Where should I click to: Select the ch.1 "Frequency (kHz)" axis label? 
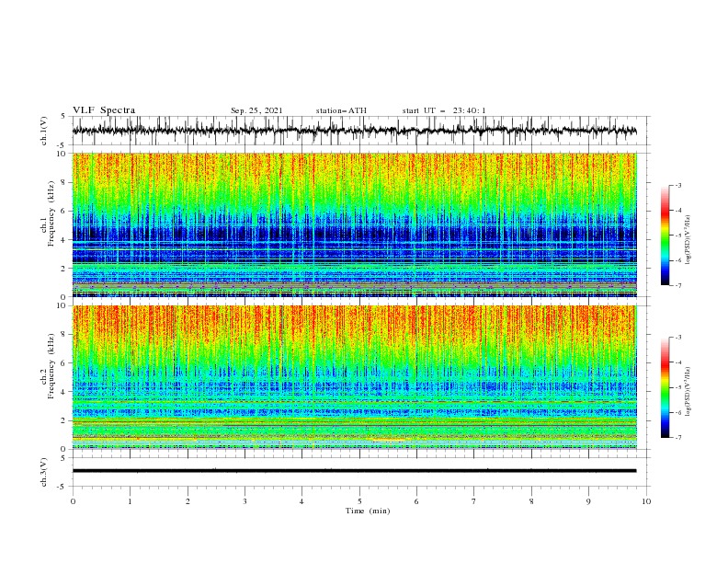click(x=51, y=214)
